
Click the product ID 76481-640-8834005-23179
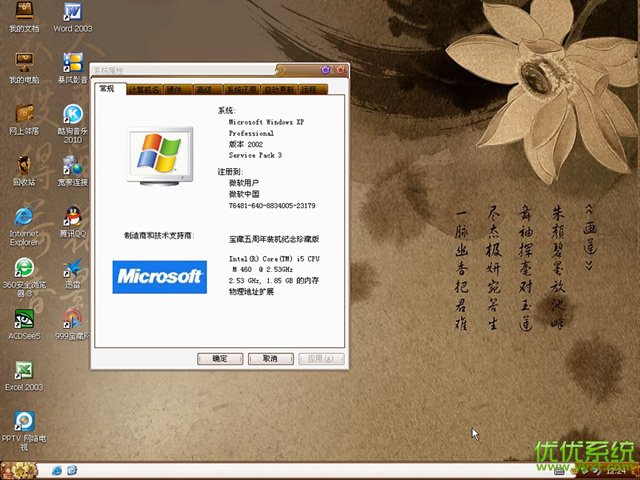pos(272,206)
